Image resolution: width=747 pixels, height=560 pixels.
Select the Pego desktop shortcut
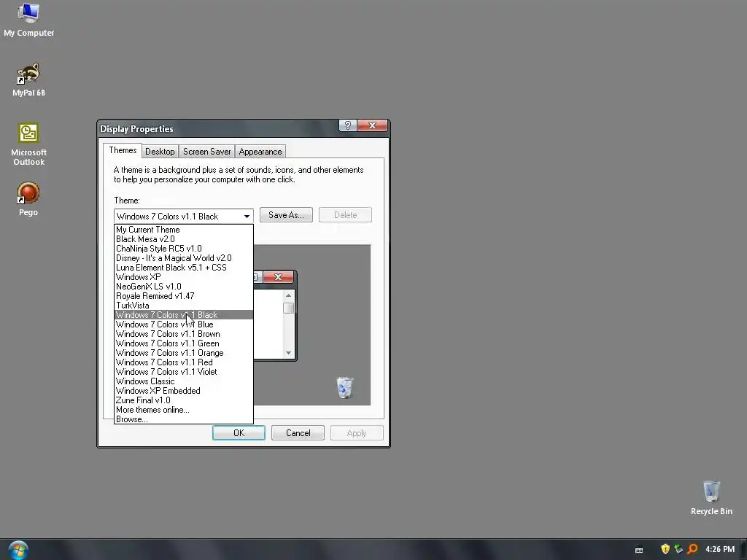pyautogui.click(x=28, y=199)
